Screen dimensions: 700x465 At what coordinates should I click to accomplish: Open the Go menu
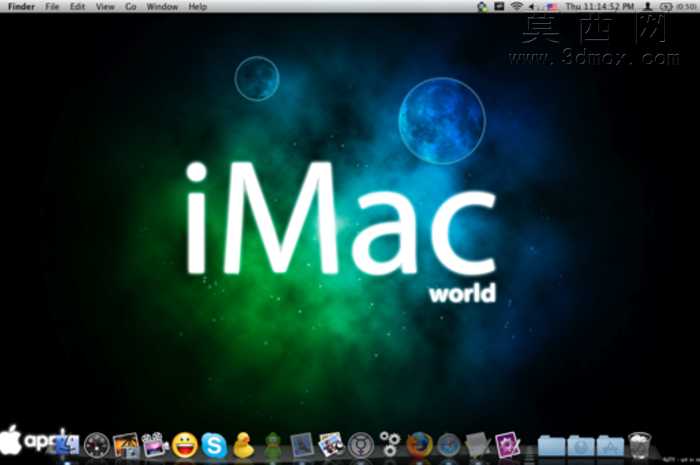pos(130,7)
